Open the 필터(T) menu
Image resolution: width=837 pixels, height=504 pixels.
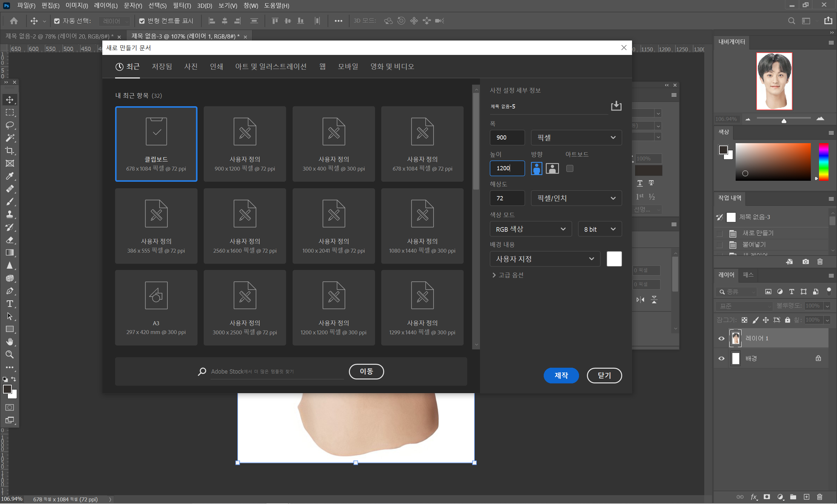point(182,6)
